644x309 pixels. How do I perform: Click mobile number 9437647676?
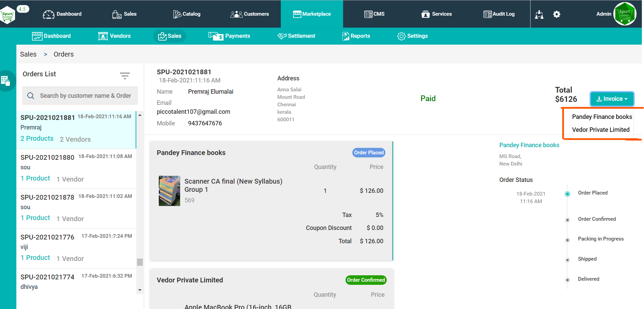point(205,123)
